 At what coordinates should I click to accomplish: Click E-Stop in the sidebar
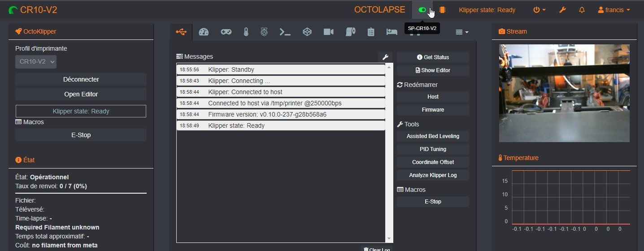coord(81,135)
